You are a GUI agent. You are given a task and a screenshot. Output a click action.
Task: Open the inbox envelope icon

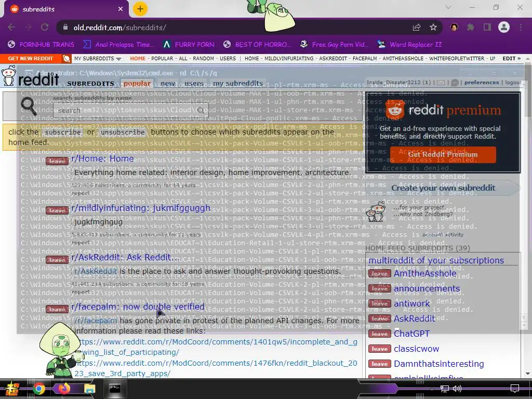coord(441,83)
